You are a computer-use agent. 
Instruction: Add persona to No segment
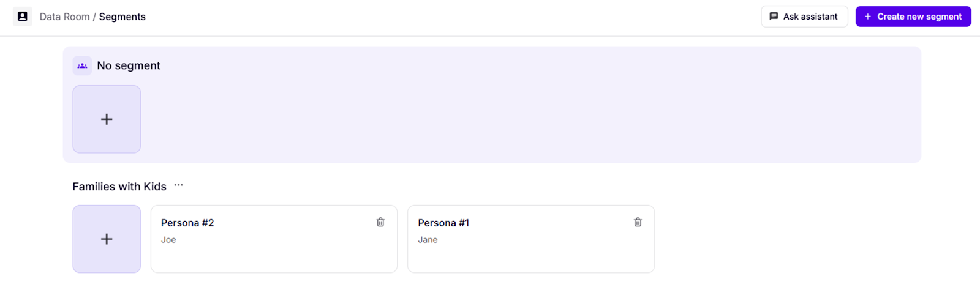[x=107, y=119]
